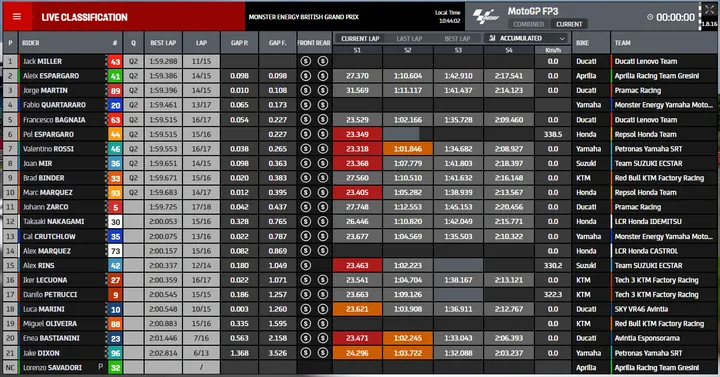Screen dimensions: 720x377
Task: Sort by the Rider column header
Action: point(31,43)
